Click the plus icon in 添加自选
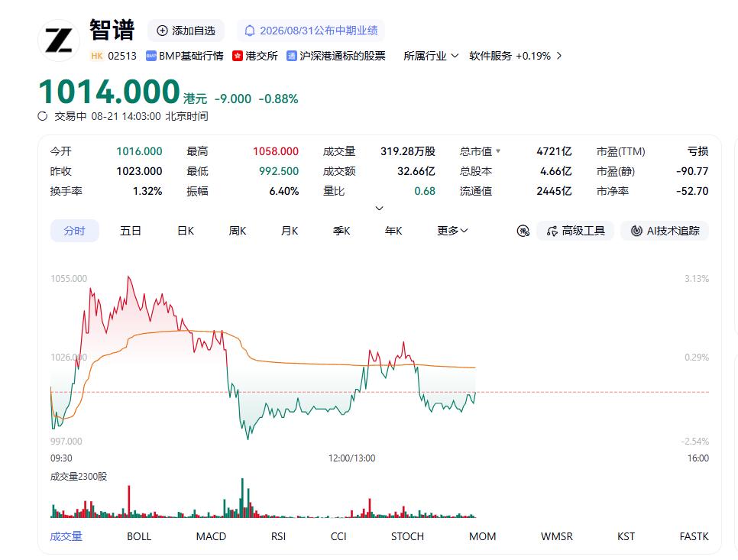The width and height of the screenshot is (738, 560). tap(162, 31)
